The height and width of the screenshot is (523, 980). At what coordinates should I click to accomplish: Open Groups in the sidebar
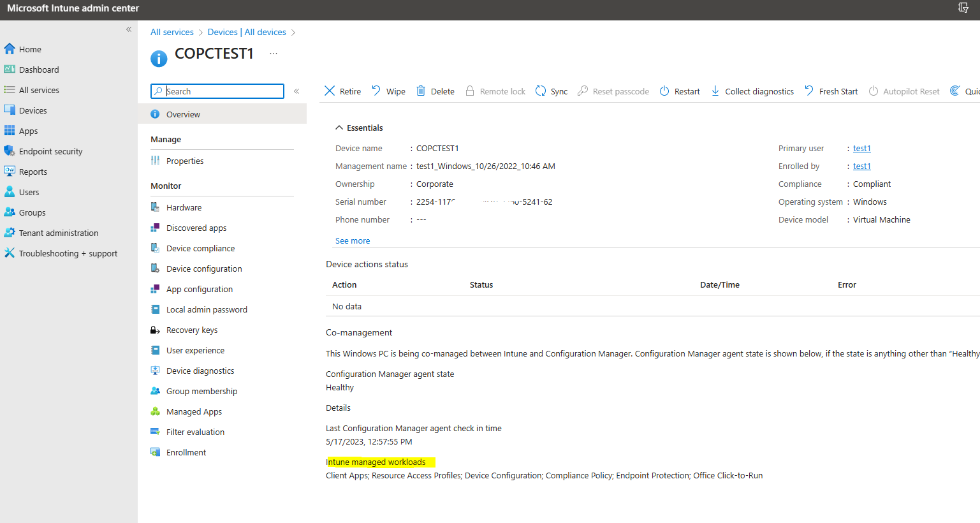click(x=32, y=212)
